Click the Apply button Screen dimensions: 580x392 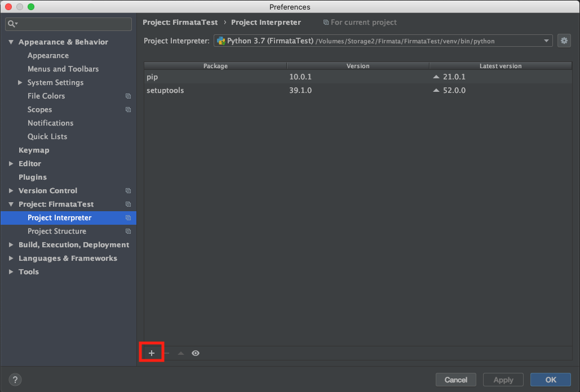pyautogui.click(x=503, y=380)
